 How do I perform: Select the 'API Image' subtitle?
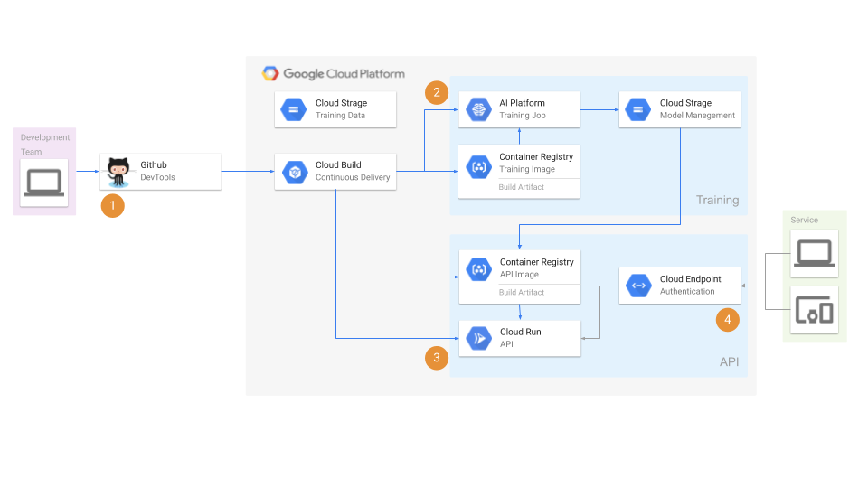[x=519, y=275]
